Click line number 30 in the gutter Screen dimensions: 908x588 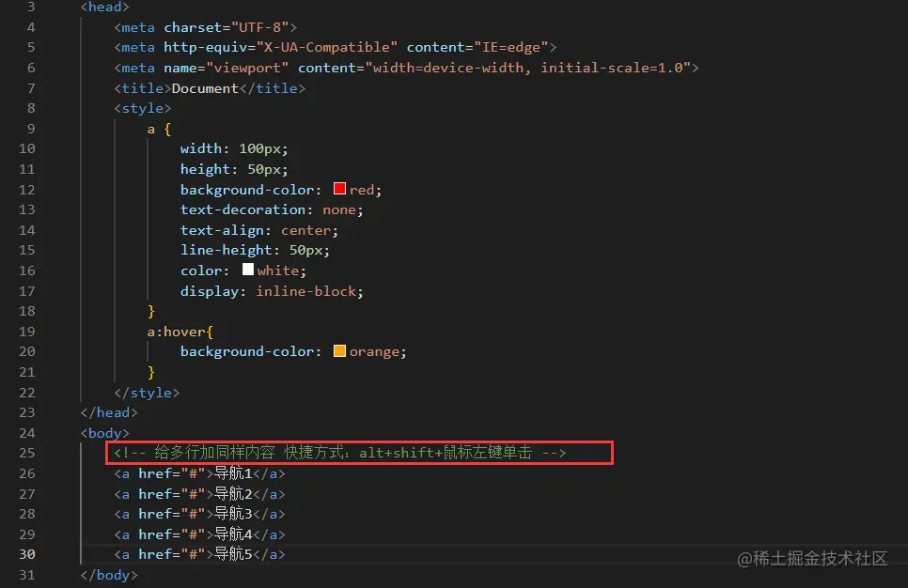[27, 554]
